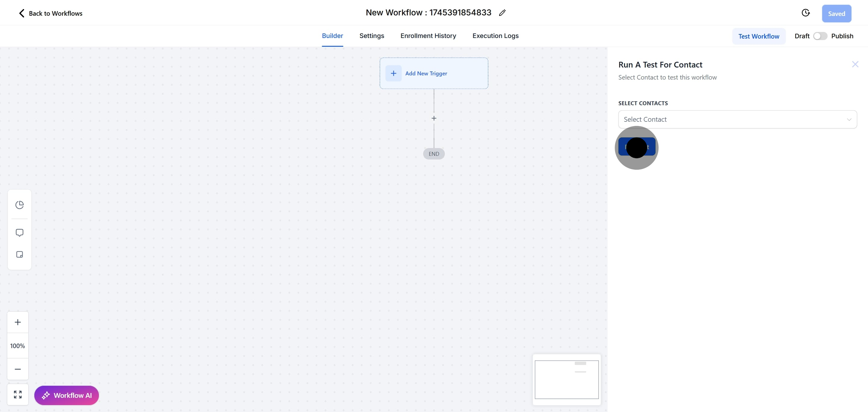Open version history clock icon
This screenshot has width=868, height=412.
pyautogui.click(x=805, y=13)
